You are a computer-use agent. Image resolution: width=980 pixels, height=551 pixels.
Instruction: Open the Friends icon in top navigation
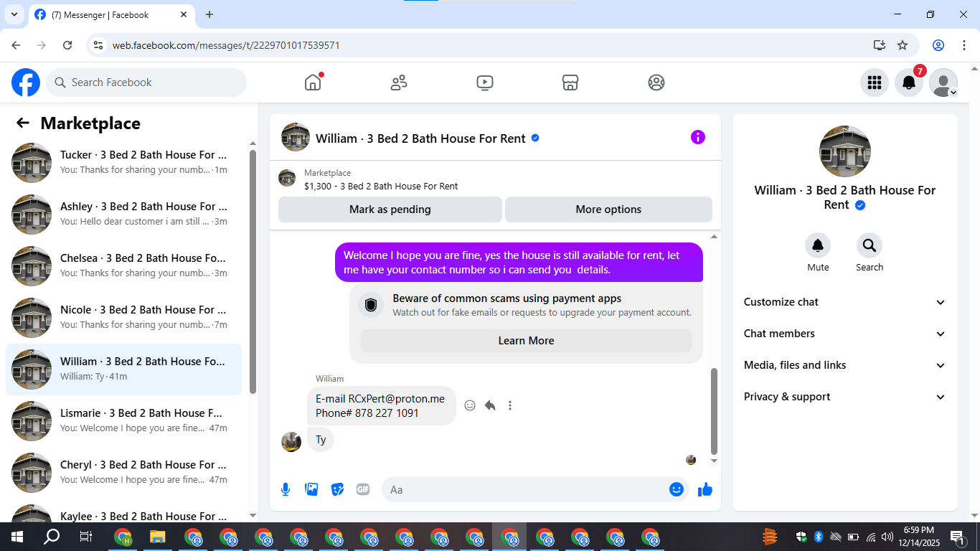pos(399,83)
